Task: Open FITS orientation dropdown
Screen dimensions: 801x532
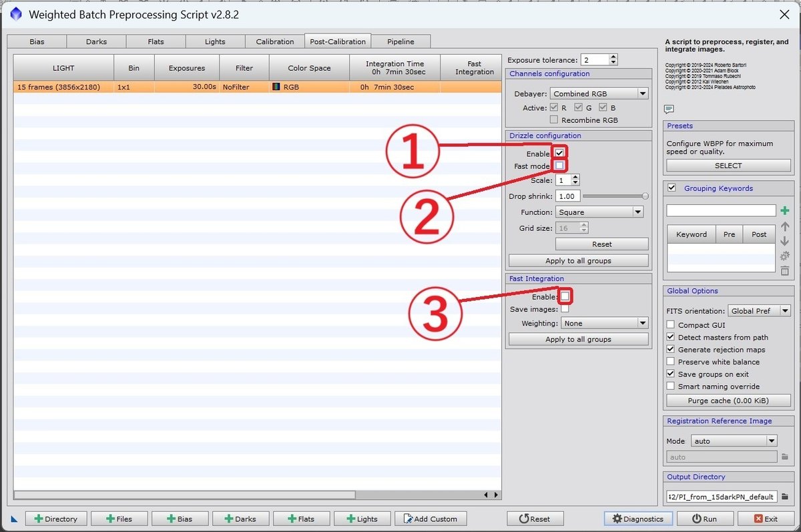Action: point(759,310)
